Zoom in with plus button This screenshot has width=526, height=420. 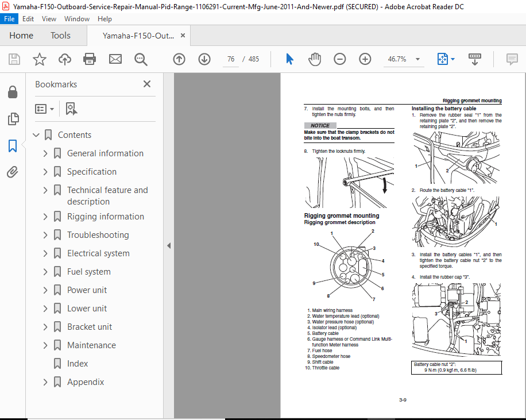click(365, 59)
